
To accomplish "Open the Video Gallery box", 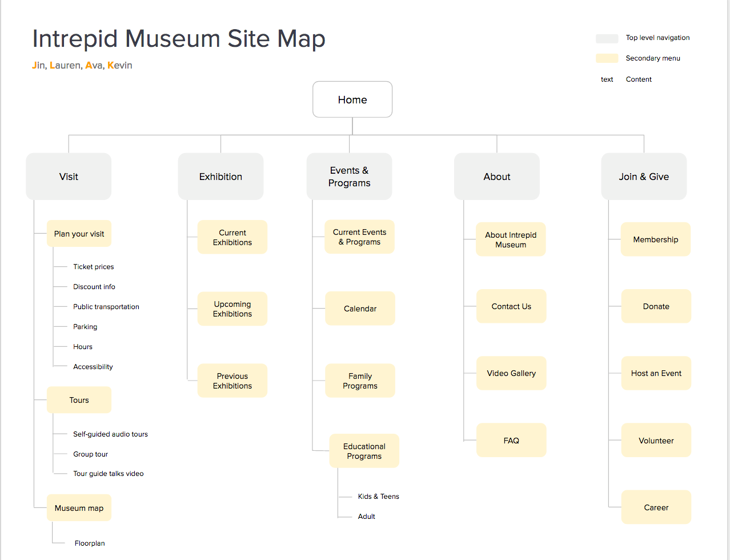I will coord(511,373).
